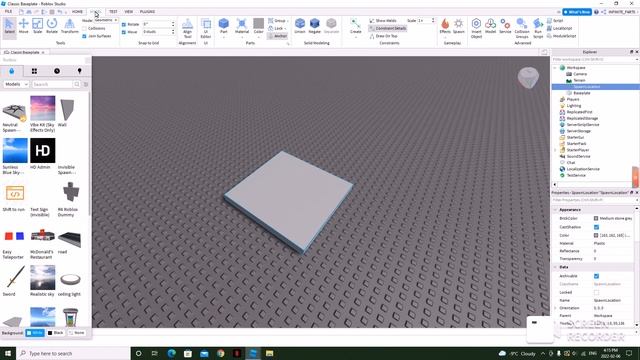
Task: Switch to the HOME ribbon tab
Action: tap(77, 11)
